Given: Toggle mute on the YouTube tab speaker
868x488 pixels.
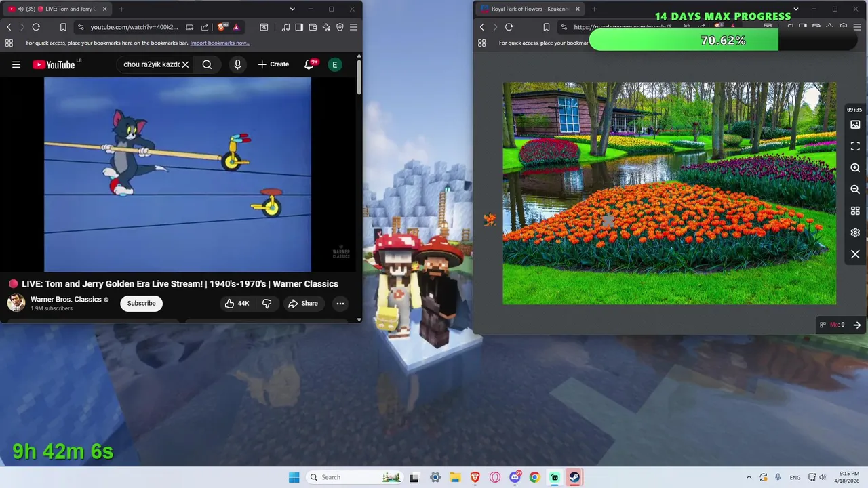Looking at the screenshot, I should click(x=20, y=9).
